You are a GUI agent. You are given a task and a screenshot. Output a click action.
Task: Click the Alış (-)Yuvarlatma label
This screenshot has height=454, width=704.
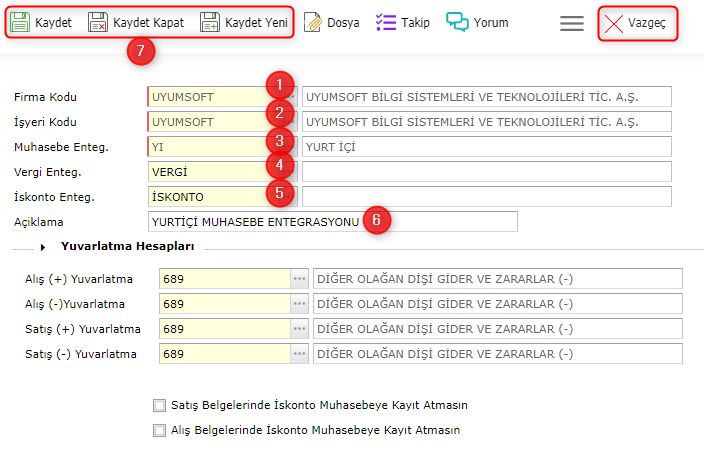pyautogui.click(x=75, y=304)
